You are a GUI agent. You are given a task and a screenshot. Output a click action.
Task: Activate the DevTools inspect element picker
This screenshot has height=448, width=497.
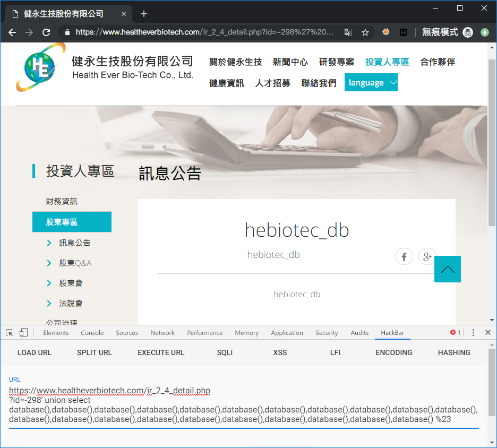[x=10, y=333]
